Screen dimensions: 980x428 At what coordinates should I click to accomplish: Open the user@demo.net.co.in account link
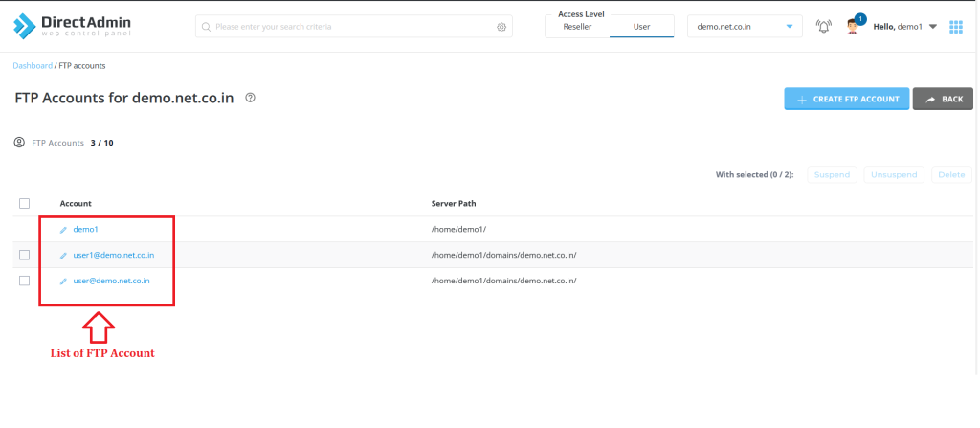pos(111,281)
